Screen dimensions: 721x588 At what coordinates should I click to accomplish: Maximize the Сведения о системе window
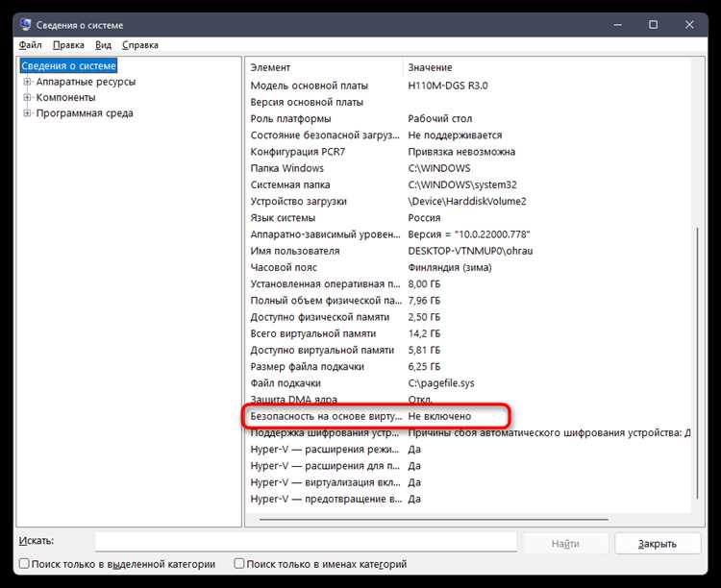click(653, 24)
